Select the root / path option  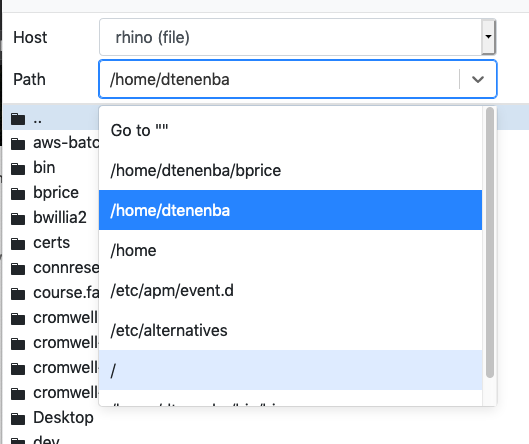click(x=290, y=370)
